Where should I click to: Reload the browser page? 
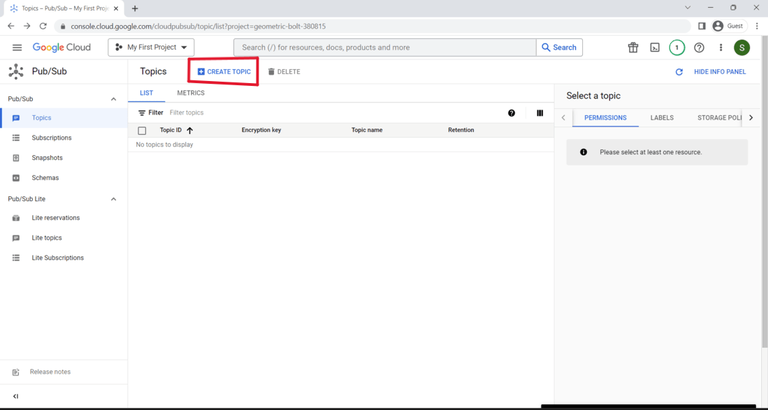pyautogui.click(x=43, y=26)
